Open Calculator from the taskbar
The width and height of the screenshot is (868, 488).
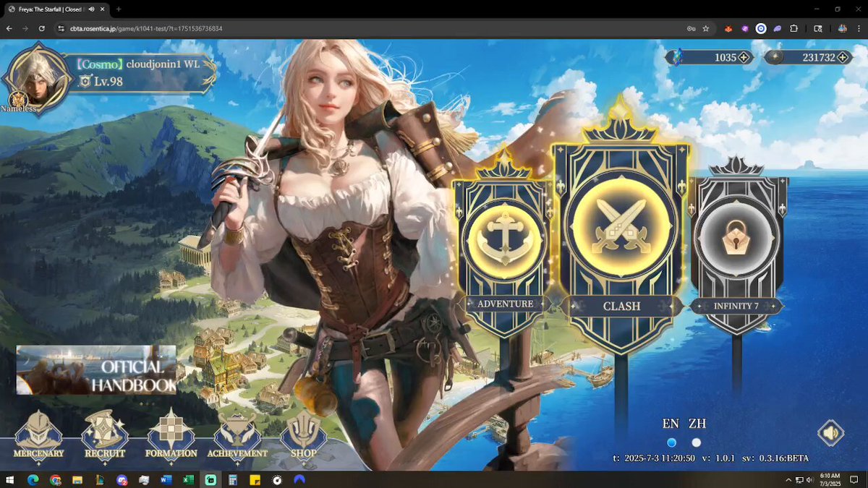(x=232, y=480)
